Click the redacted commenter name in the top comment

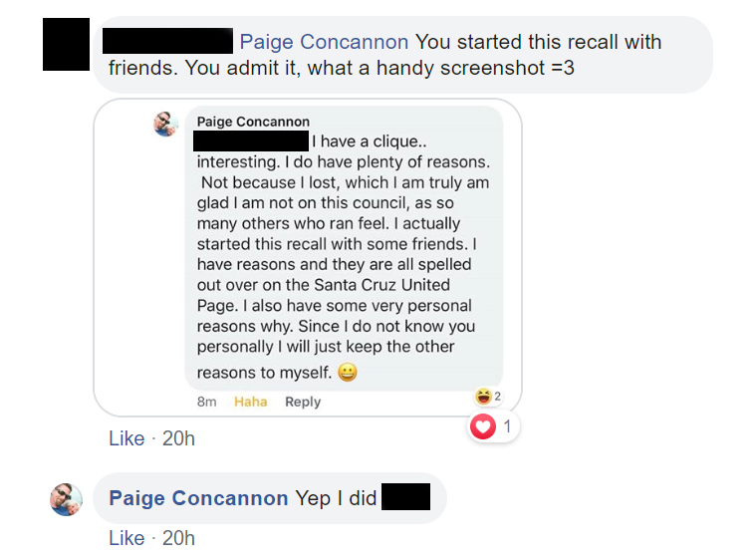coord(168,41)
